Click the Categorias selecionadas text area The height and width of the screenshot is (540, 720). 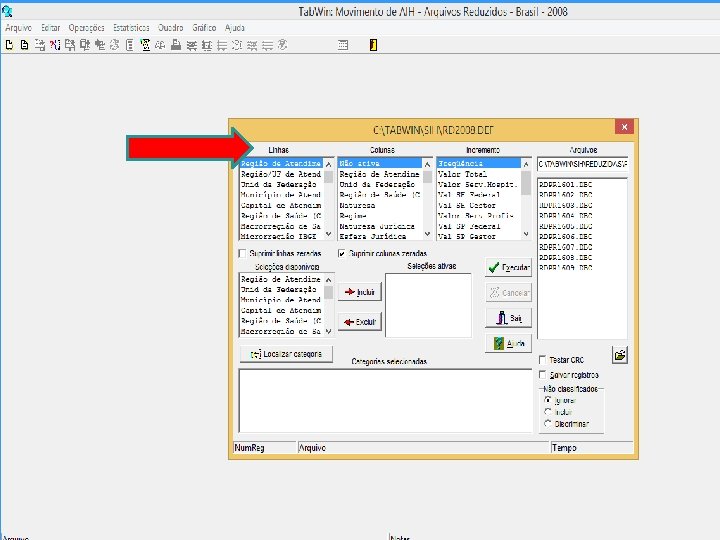tap(385, 401)
